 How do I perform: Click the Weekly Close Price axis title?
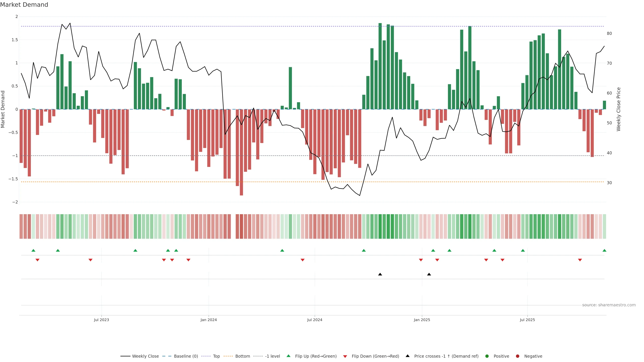click(619, 109)
